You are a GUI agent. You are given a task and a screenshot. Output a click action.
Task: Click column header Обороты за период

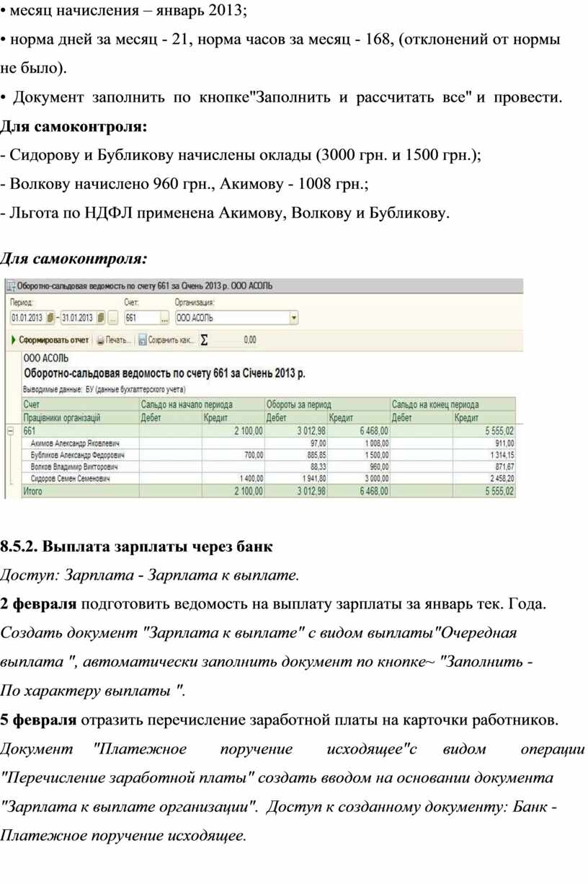pyautogui.click(x=326, y=405)
